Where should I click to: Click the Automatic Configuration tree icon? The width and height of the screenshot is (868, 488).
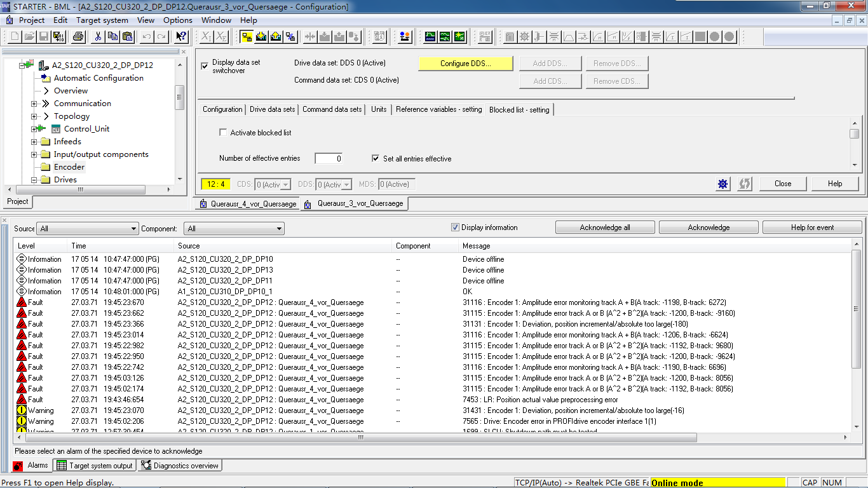coord(45,78)
